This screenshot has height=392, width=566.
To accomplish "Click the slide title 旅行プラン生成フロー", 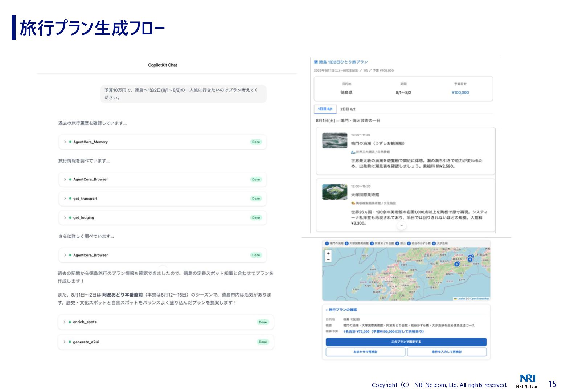I will pos(92,28).
